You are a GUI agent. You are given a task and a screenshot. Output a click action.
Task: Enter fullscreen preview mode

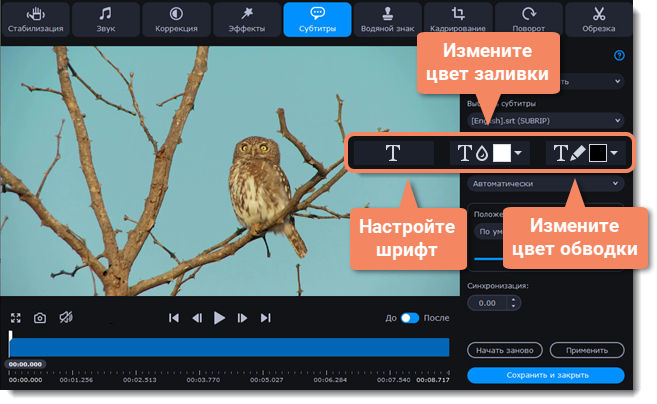(16, 318)
